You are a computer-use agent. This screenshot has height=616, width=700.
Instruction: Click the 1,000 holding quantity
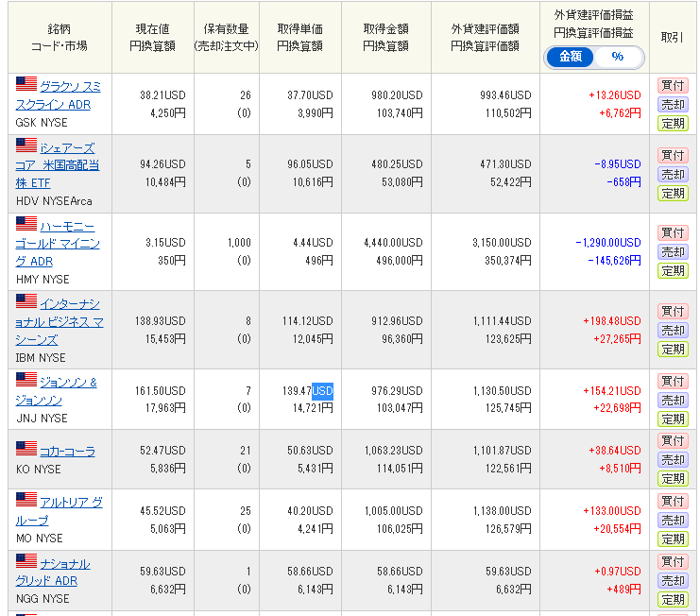239,243
